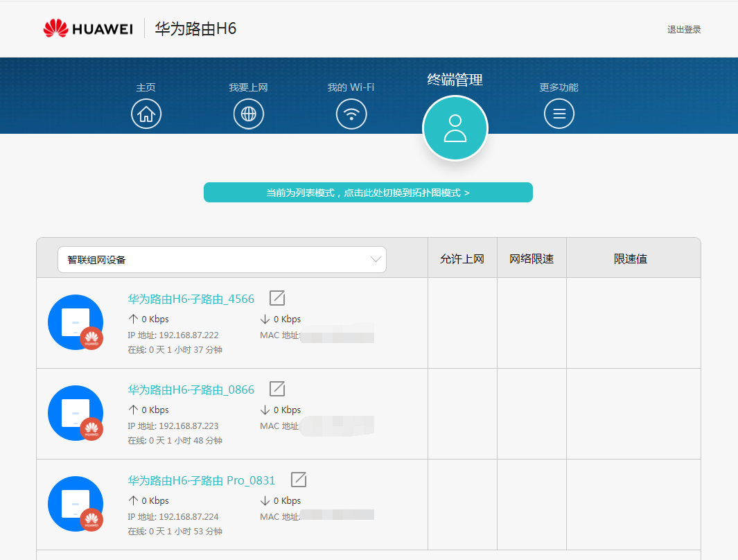Switch to the 我要上网 tab label
738x560 pixels.
249,87
